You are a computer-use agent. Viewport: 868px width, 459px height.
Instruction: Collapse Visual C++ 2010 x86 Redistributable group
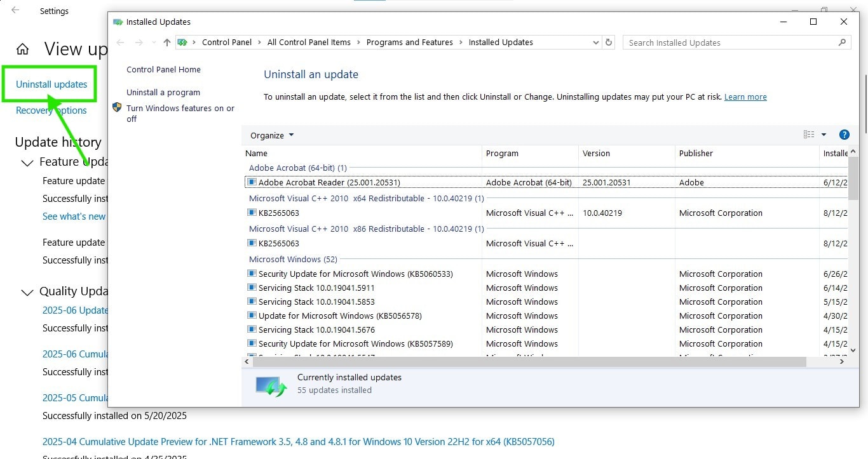pos(367,229)
